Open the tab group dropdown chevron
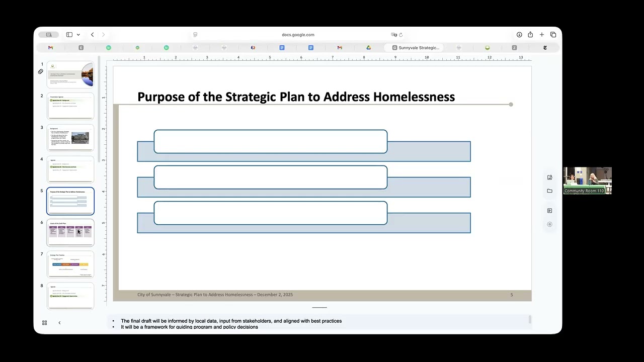644x362 pixels. tap(78, 35)
